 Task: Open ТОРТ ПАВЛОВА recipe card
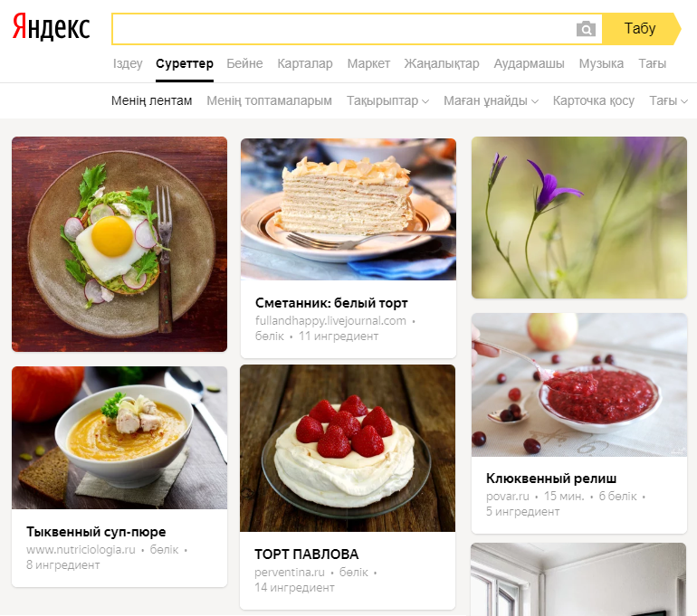(348, 487)
